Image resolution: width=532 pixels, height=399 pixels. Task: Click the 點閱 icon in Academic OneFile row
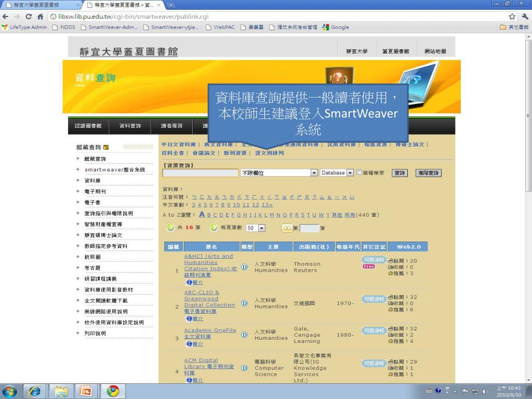[x=390, y=328]
